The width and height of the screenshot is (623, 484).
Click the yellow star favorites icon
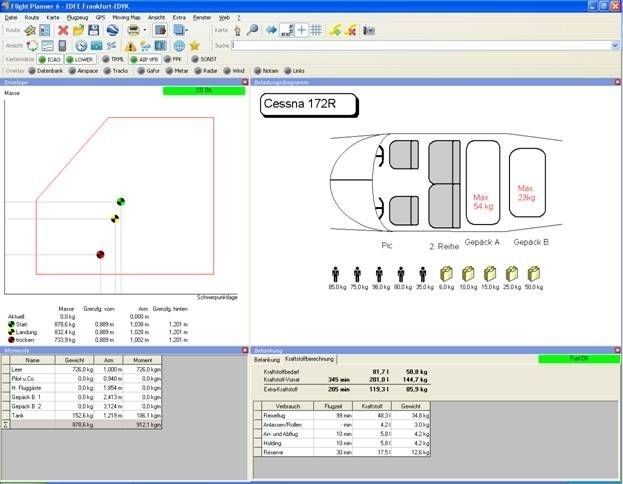coord(194,45)
